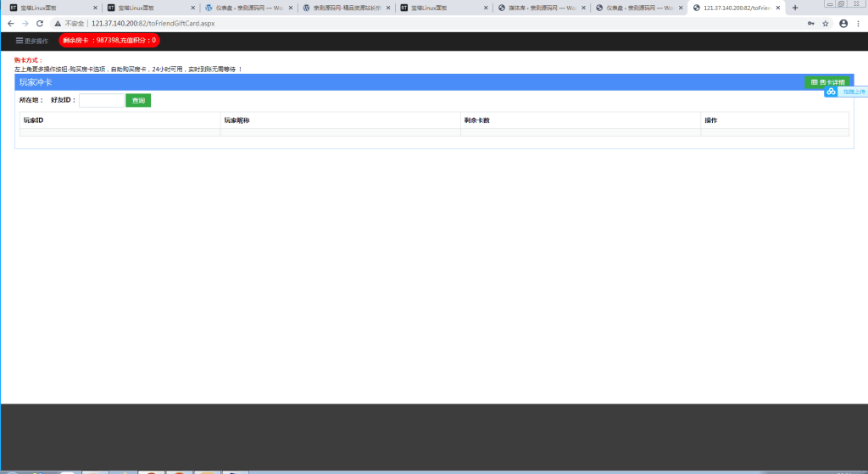Reload the current page
868x474 pixels.
coord(39,23)
